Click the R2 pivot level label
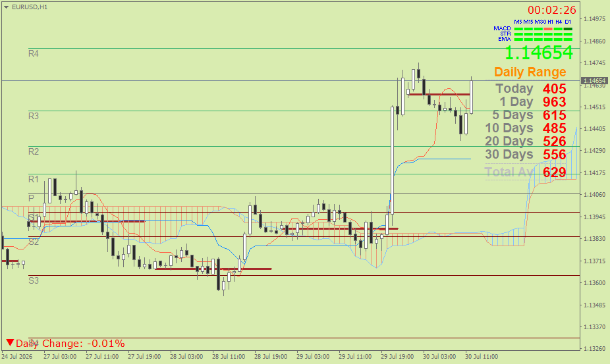This screenshot has width=610, height=364. point(34,151)
